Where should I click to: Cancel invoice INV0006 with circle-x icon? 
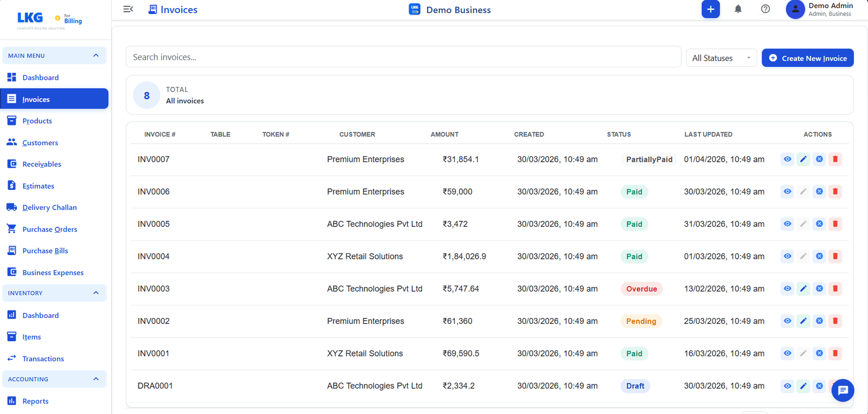point(819,192)
